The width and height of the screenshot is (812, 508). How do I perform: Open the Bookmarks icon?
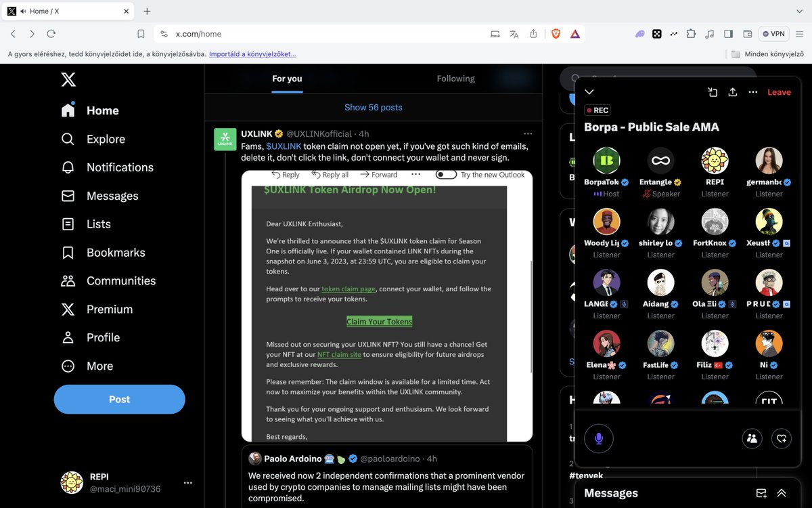click(68, 253)
